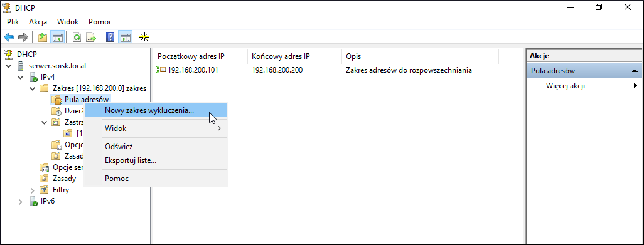644x245 pixels.
Task: Click the yellow star new-item toolbar icon
Action: click(x=144, y=38)
